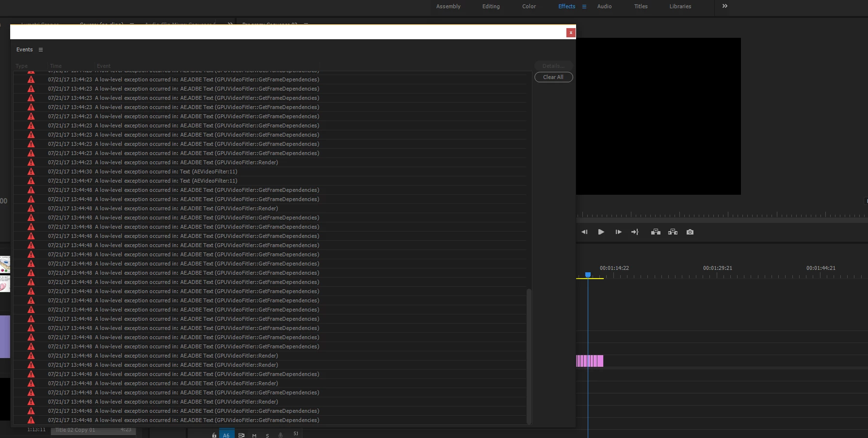Select the 13:44:47 Text (AEVideoFilter:11) event
Screen dimensions: 868x438
point(270,181)
